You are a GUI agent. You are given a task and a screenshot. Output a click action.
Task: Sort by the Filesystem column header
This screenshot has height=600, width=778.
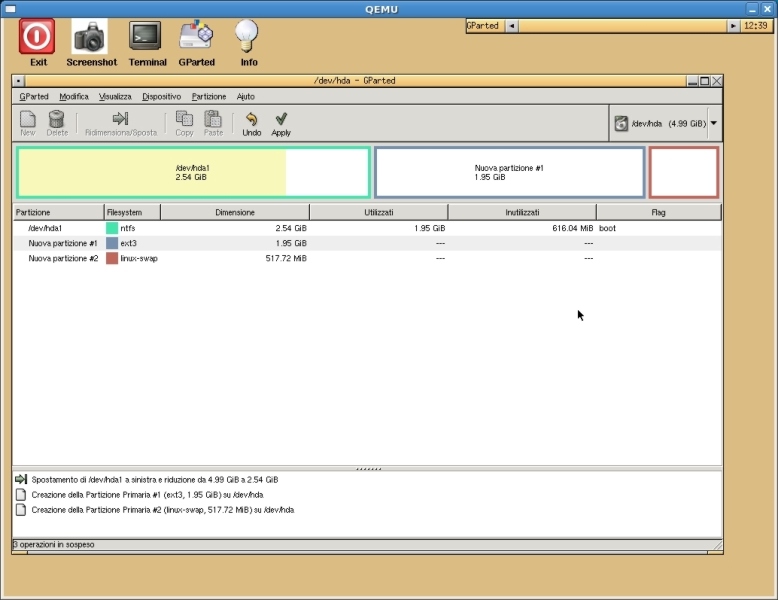[132, 212]
